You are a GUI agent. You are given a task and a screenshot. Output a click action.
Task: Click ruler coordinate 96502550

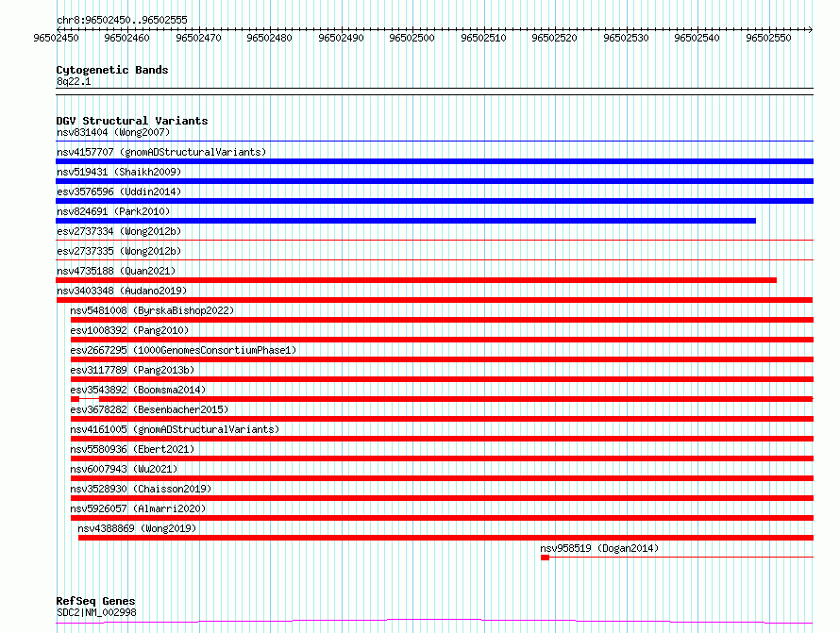(x=768, y=38)
